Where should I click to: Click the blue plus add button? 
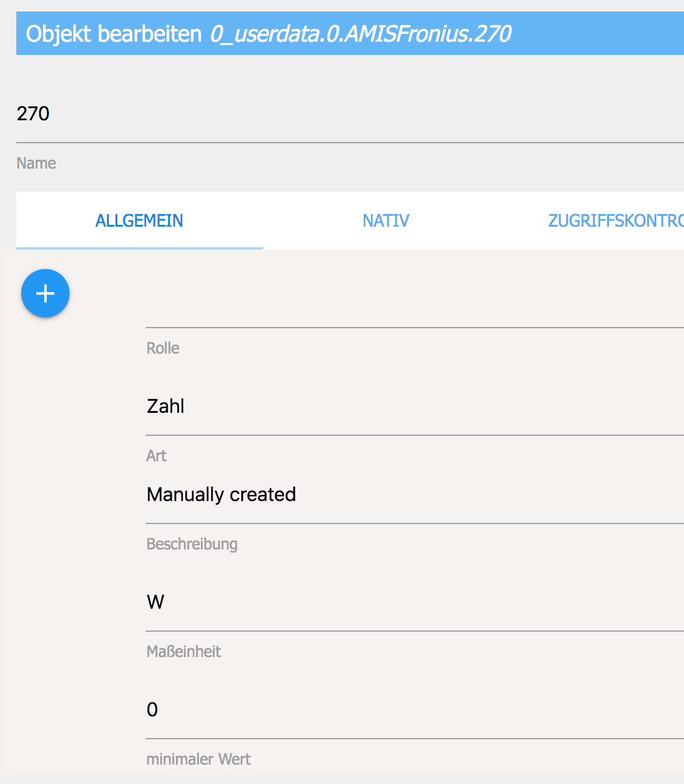[x=45, y=293]
